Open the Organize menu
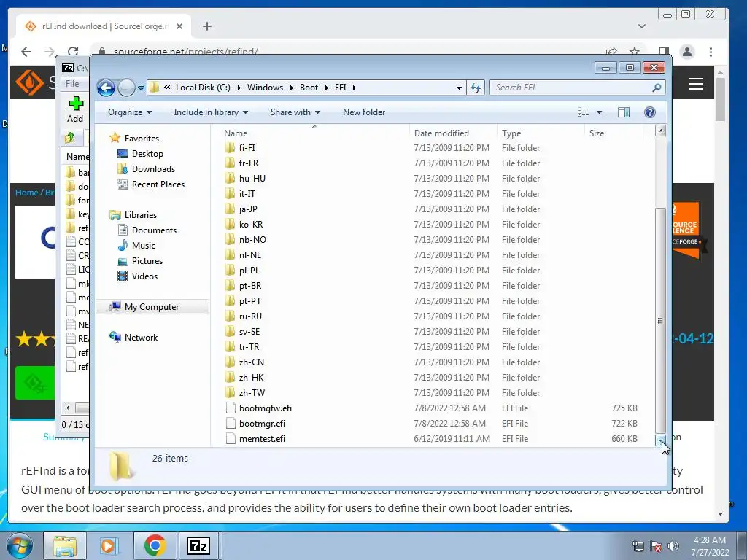This screenshot has height=560, width=747. [130, 112]
